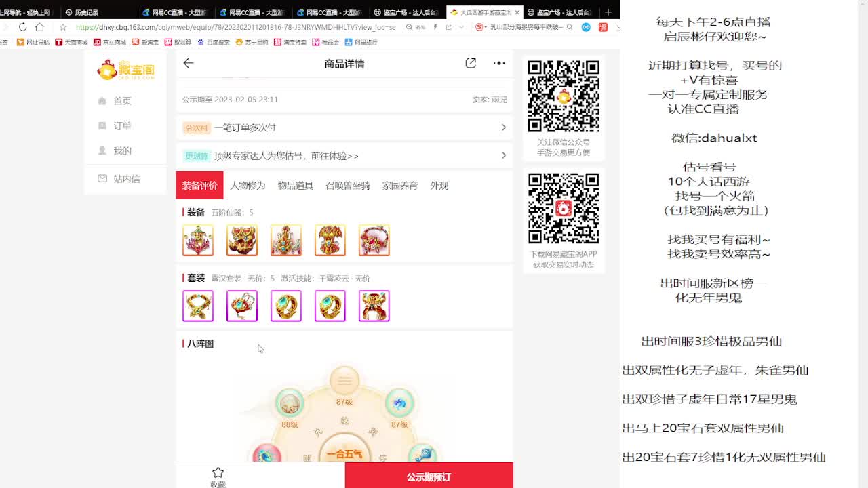Click the 微信:dahualxt text

pos(714,138)
